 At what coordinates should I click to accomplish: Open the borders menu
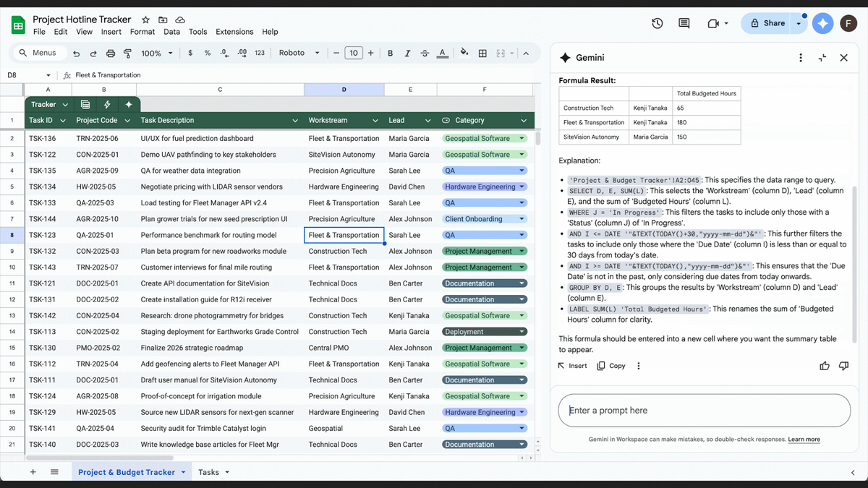point(482,52)
